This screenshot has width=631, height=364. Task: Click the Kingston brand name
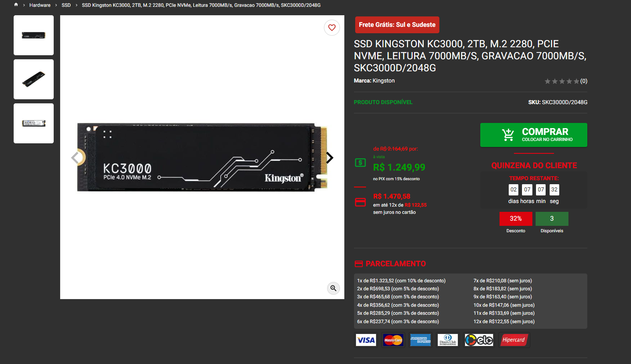(x=384, y=81)
